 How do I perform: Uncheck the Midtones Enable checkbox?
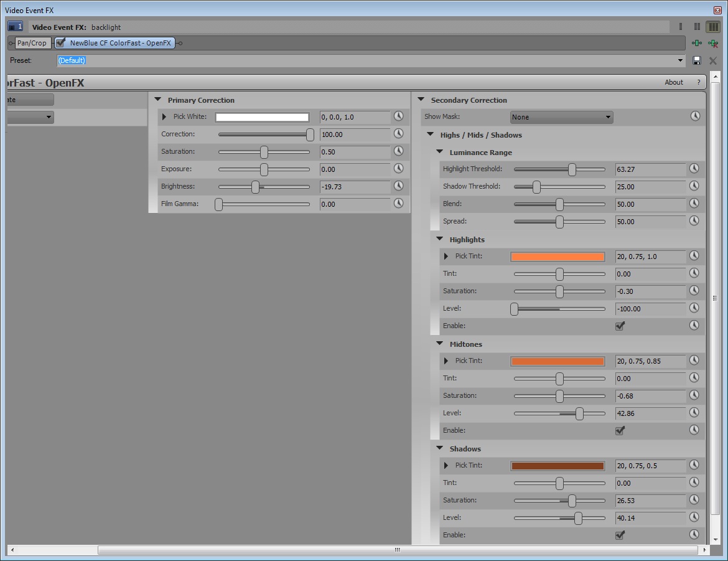[x=620, y=430]
